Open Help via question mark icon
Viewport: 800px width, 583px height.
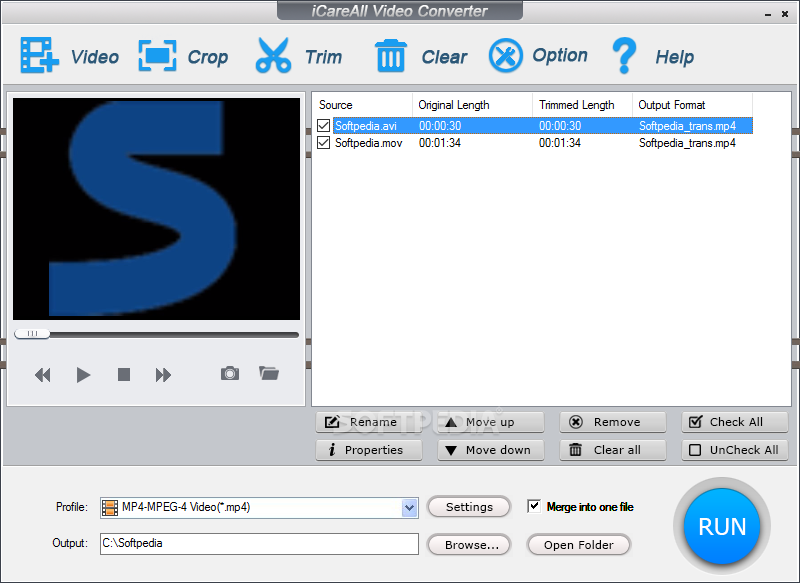tap(624, 56)
